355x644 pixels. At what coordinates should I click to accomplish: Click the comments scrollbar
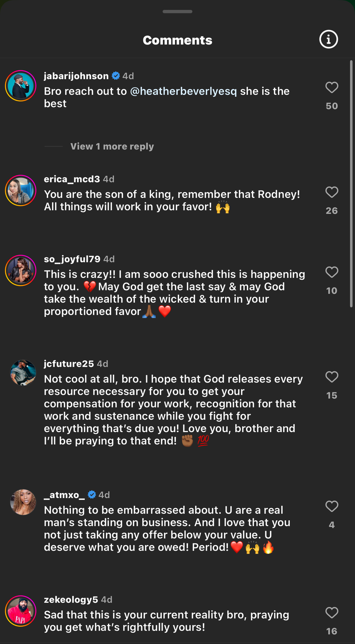tap(351, 184)
